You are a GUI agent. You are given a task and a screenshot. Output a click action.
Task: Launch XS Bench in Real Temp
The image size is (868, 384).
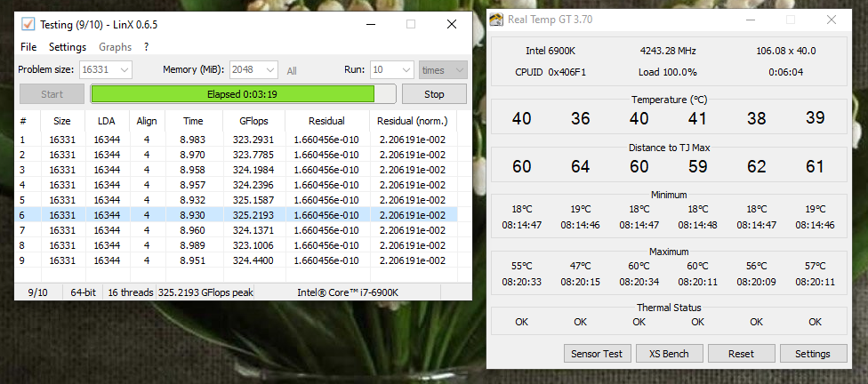pos(669,354)
